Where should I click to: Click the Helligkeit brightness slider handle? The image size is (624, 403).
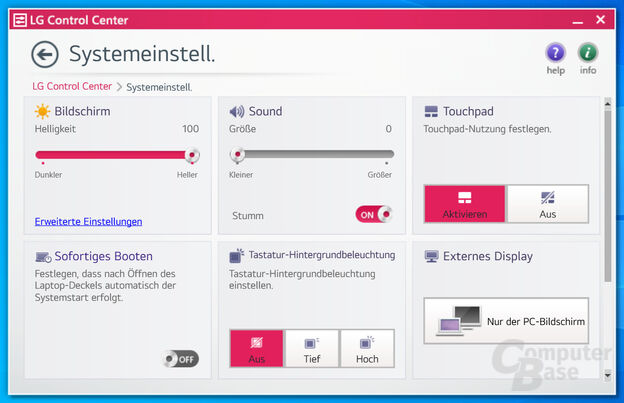pyautogui.click(x=192, y=155)
